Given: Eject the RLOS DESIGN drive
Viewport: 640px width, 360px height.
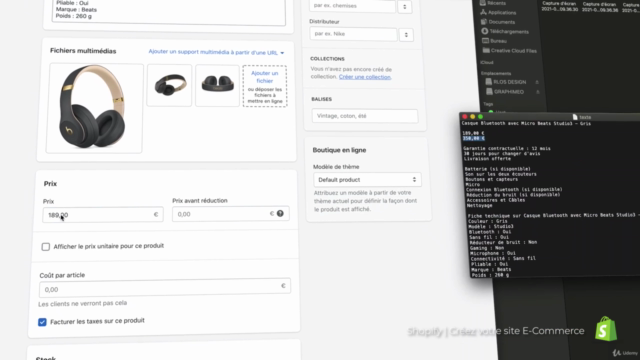Looking at the screenshot, I should [537, 82].
